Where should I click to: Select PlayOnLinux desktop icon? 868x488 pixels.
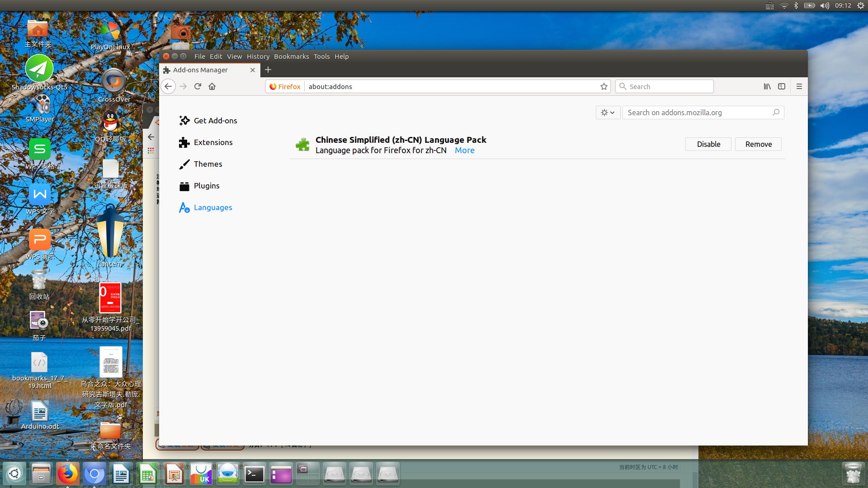pos(110,35)
